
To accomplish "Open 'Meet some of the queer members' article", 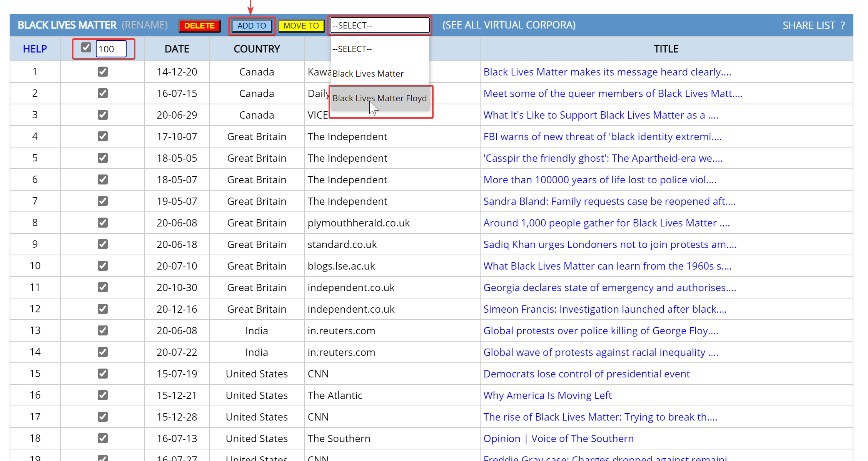I will tap(613, 94).
